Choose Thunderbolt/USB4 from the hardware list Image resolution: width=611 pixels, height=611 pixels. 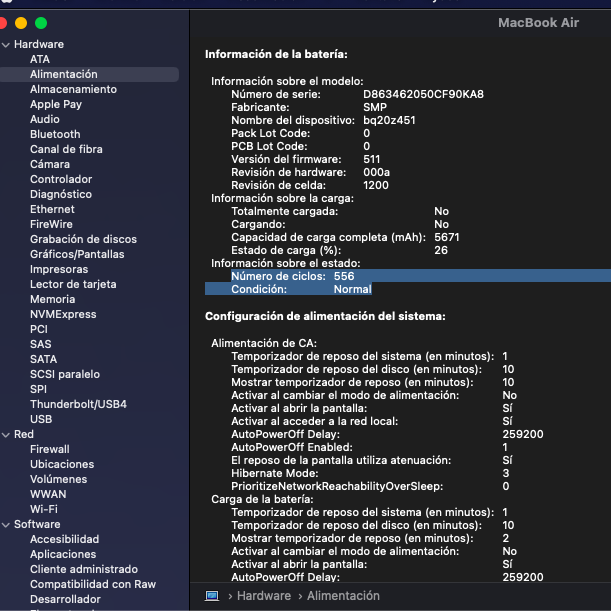coord(78,404)
